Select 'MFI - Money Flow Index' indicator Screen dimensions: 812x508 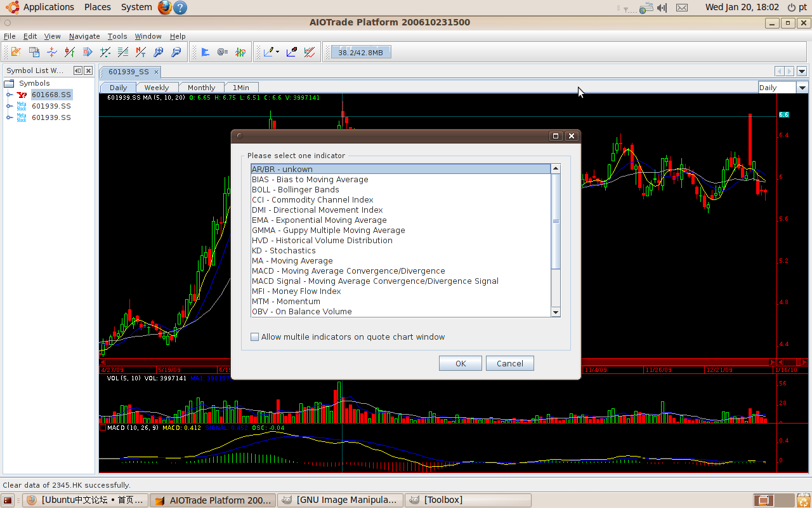pos(401,291)
